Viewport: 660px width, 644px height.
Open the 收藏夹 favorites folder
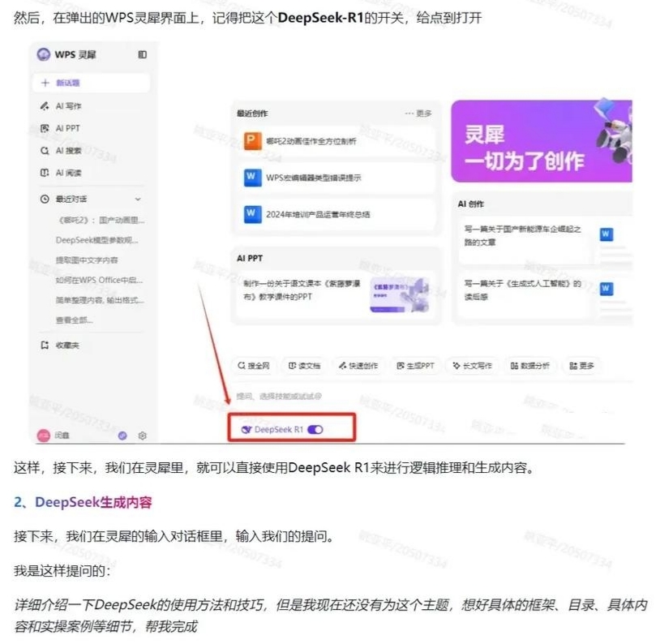pos(66,346)
